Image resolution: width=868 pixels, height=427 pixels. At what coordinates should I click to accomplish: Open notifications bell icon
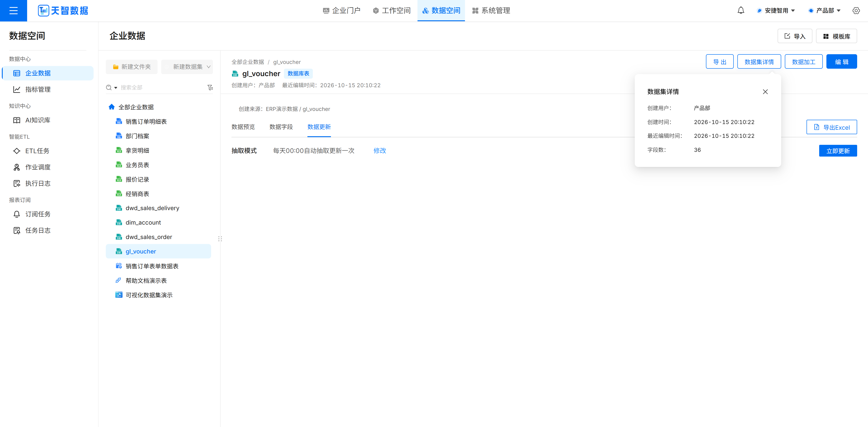[x=741, y=10]
